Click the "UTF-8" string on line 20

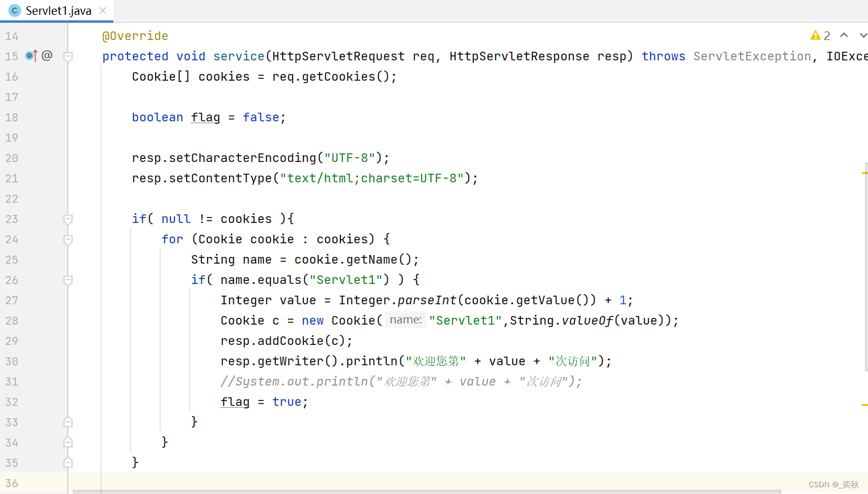[x=350, y=158]
